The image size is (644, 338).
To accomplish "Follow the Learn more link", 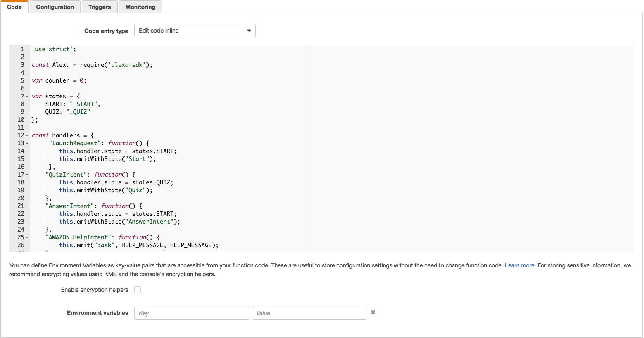I will click(x=519, y=265).
